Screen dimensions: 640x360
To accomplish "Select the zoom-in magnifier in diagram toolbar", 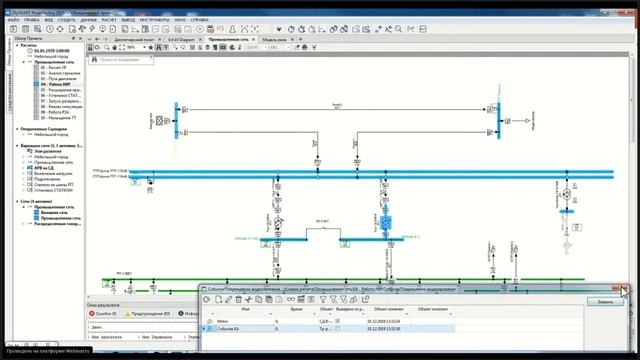I will tap(107, 48).
